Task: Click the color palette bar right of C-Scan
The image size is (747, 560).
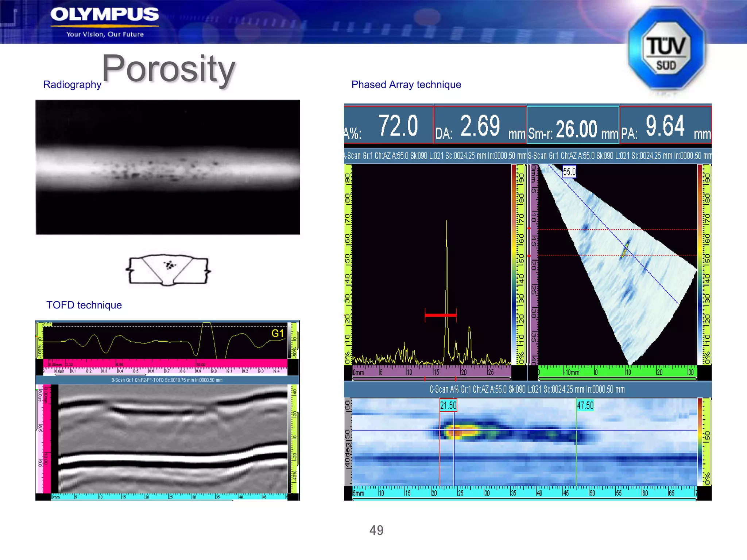Action: [x=700, y=442]
